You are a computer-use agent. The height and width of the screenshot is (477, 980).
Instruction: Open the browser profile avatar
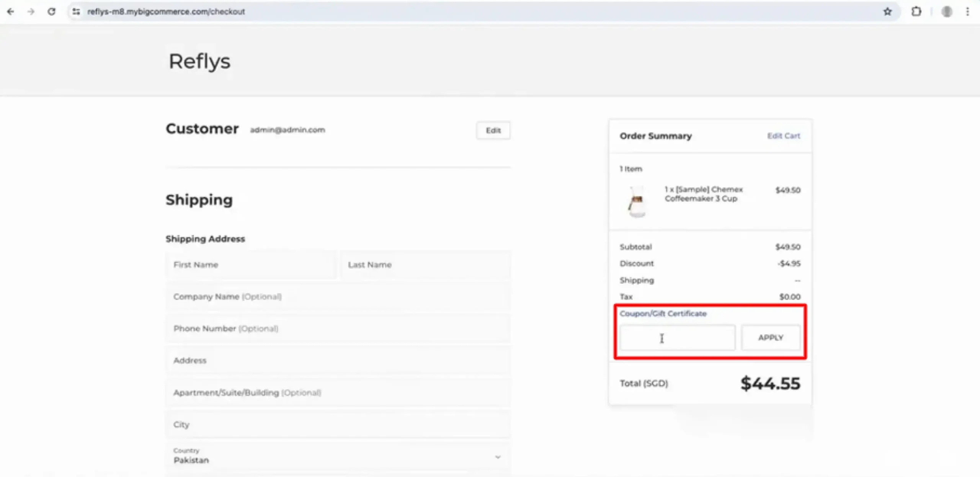[947, 11]
